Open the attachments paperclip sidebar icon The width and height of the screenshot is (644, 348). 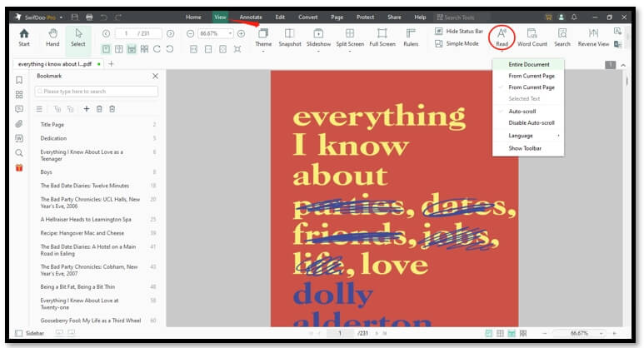[19, 123]
